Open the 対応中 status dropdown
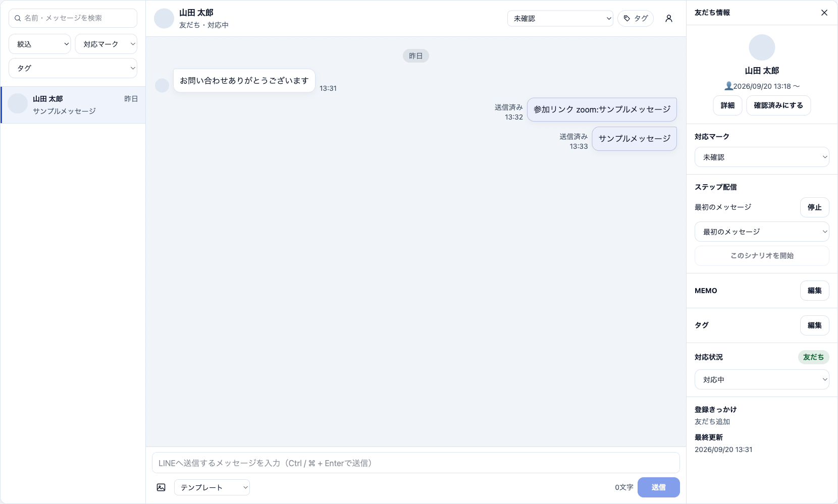The height and width of the screenshot is (504, 838). tap(762, 379)
